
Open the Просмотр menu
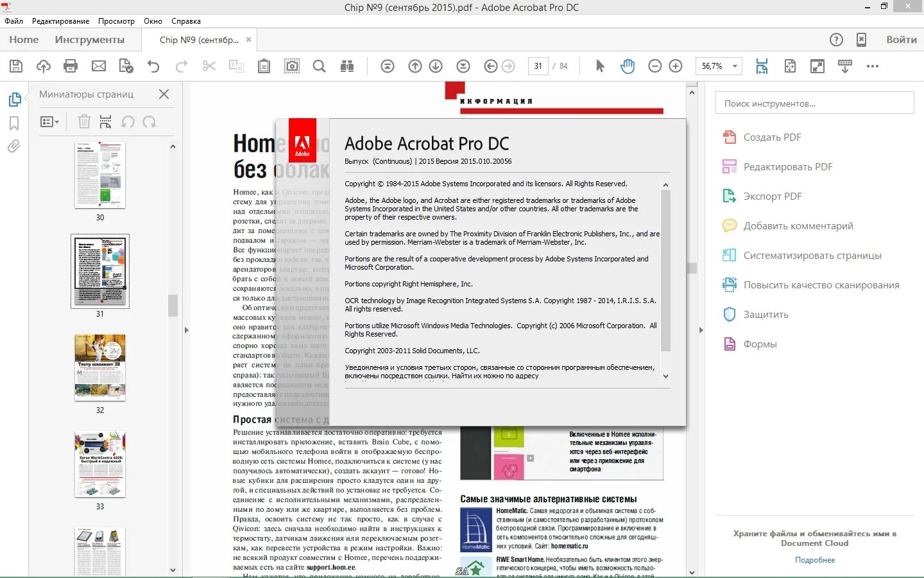coord(116,21)
